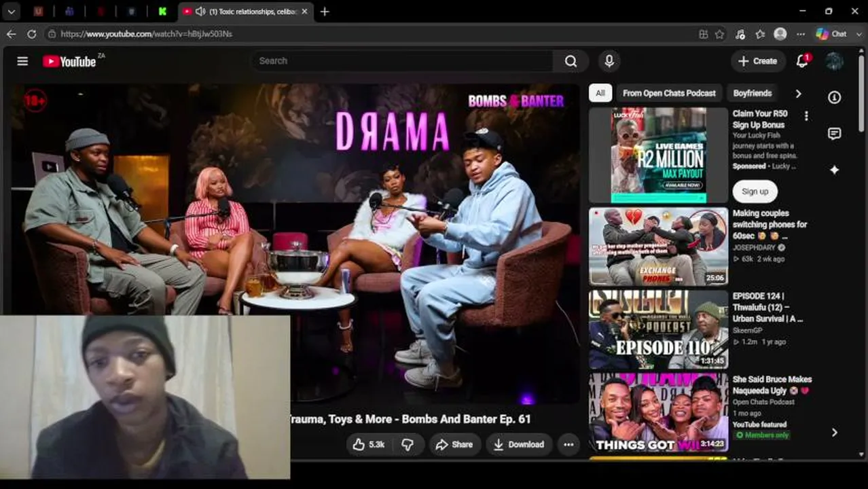Mute the tab via its speaker icon
Screen dimensions: 868x489
[200, 12]
